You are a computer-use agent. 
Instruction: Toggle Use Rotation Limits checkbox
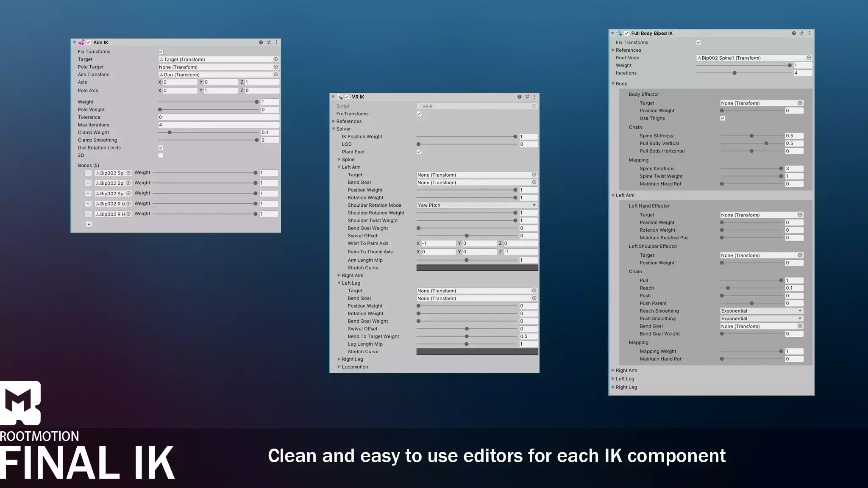161,148
